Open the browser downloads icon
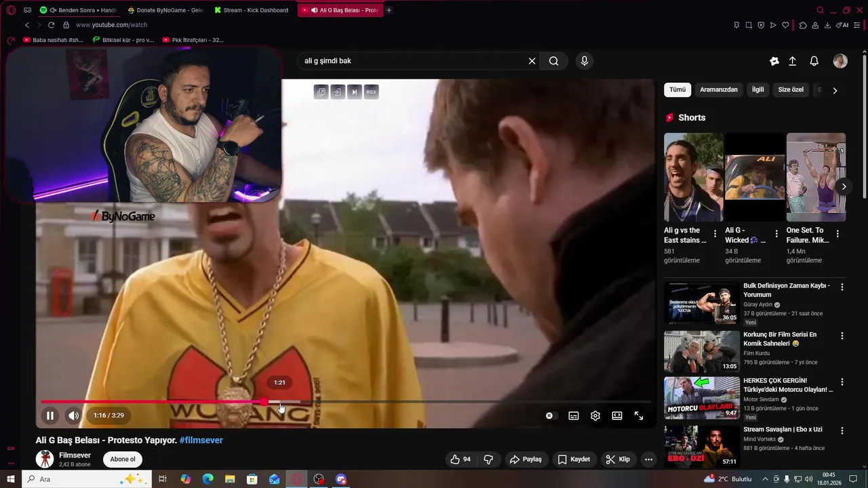 827,25
